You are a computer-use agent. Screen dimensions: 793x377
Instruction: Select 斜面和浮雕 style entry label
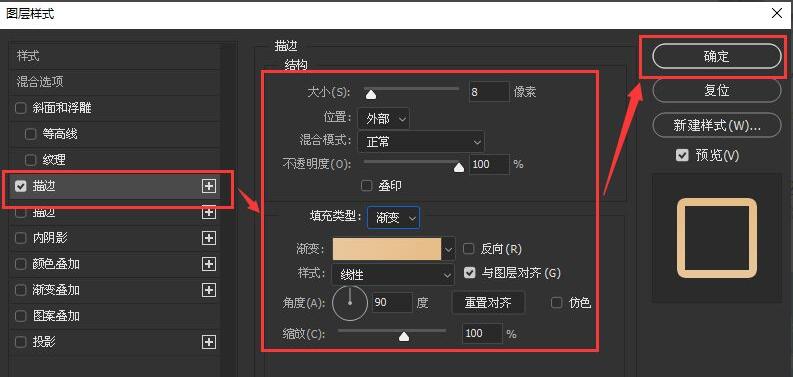coord(62,108)
